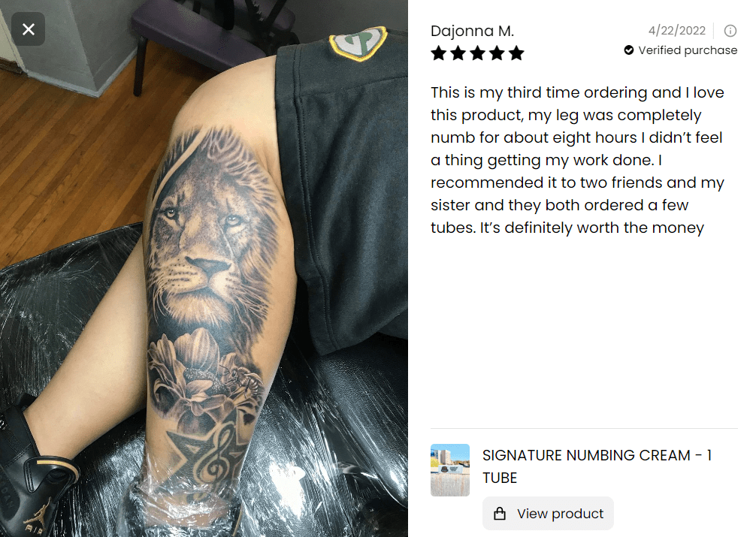Click the Verified purchase label text

688,50
